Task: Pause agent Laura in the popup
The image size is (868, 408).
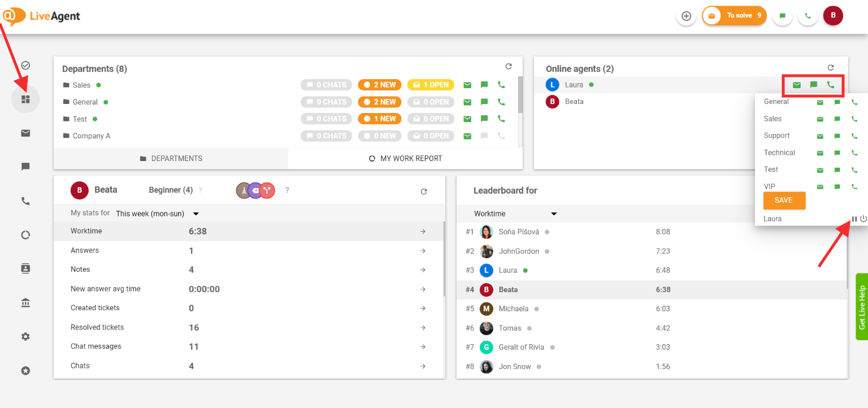Action: tap(854, 219)
